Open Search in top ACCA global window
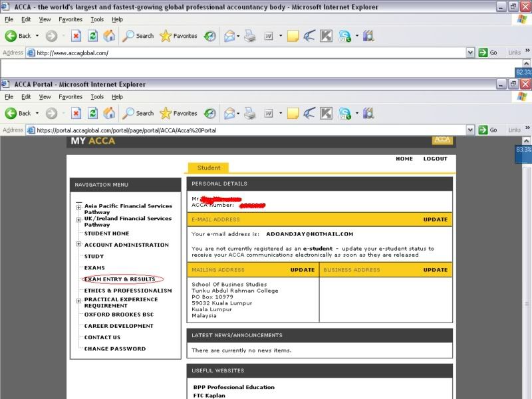The width and height of the screenshot is (532, 399). (x=138, y=36)
